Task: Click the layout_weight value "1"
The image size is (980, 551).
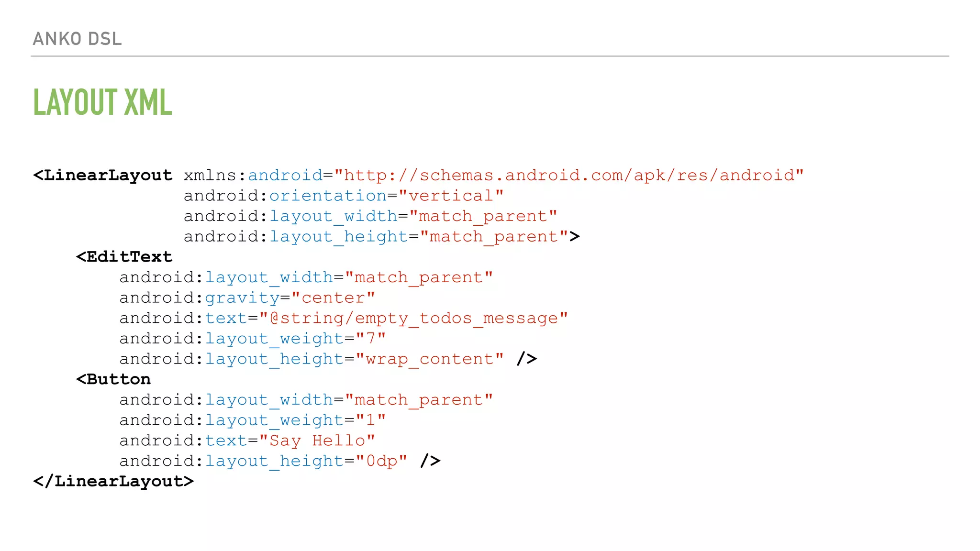Action: click(x=371, y=420)
